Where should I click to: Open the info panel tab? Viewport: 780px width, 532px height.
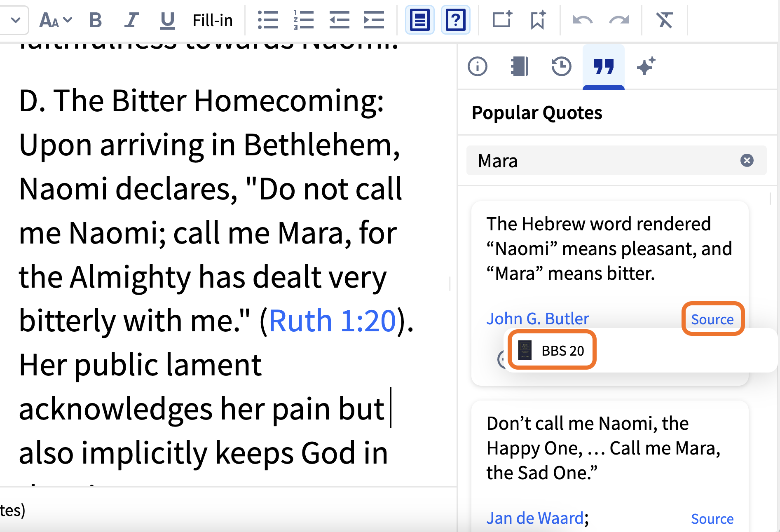click(478, 66)
